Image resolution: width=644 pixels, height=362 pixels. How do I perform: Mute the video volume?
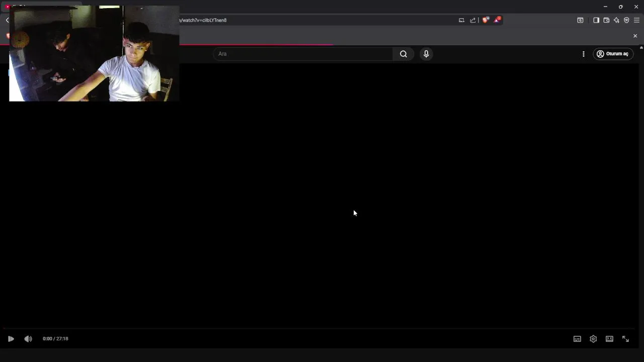pyautogui.click(x=28, y=339)
